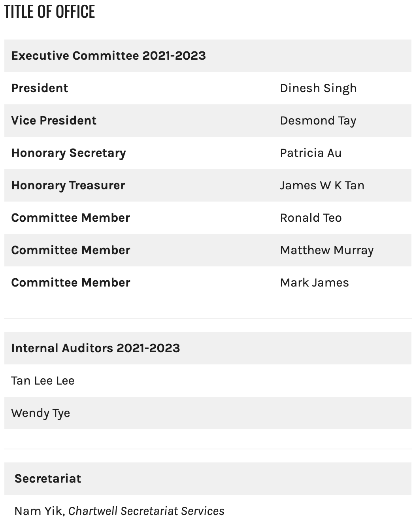Select the Executive Committee 2021-2023 header
This screenshot has width=415, height=532.
[x=108, y=56]
